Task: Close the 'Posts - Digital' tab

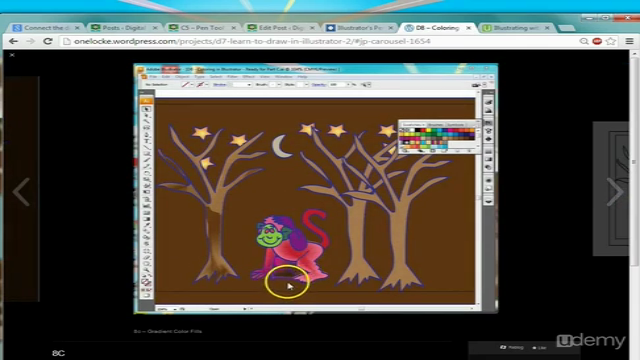Action: (155, 28)
